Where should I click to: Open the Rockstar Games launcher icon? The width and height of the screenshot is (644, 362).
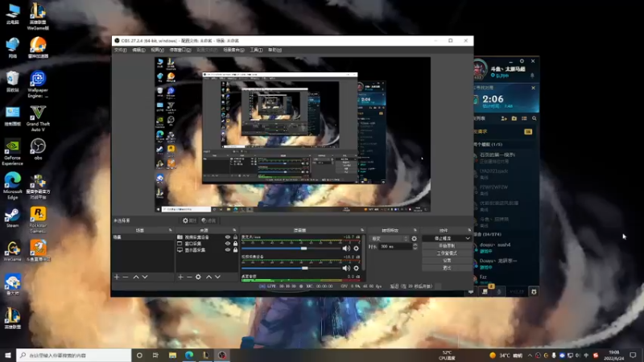click(x=38, y=220)
